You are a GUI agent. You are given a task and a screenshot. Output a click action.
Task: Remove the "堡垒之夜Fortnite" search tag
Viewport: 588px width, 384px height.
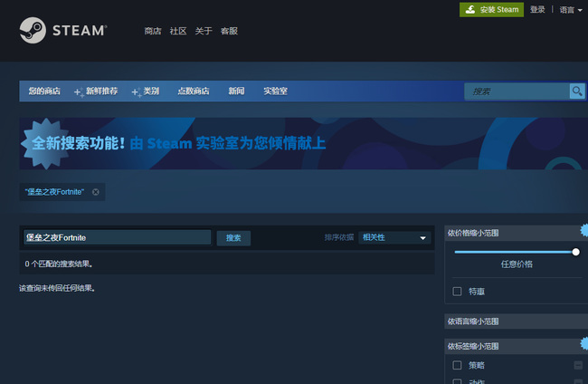[x=96, y=192]
